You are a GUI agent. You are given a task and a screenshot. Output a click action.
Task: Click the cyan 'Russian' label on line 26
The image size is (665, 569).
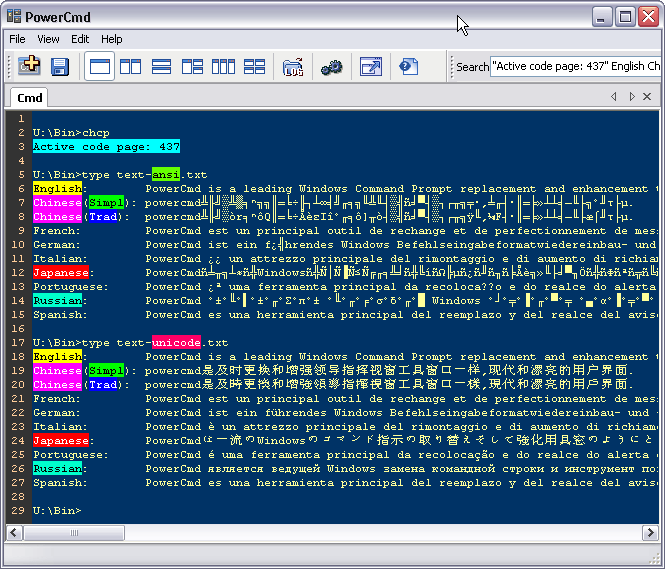pos(58,468)
